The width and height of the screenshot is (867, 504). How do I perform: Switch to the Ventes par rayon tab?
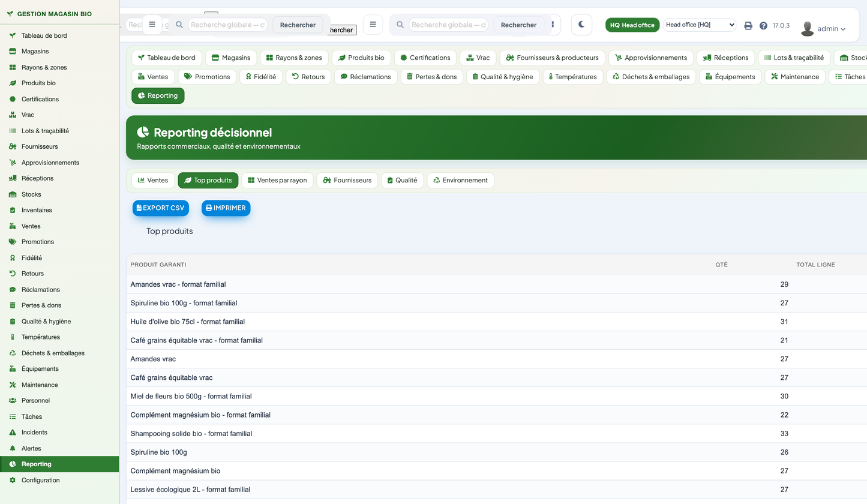pos(277,180)
